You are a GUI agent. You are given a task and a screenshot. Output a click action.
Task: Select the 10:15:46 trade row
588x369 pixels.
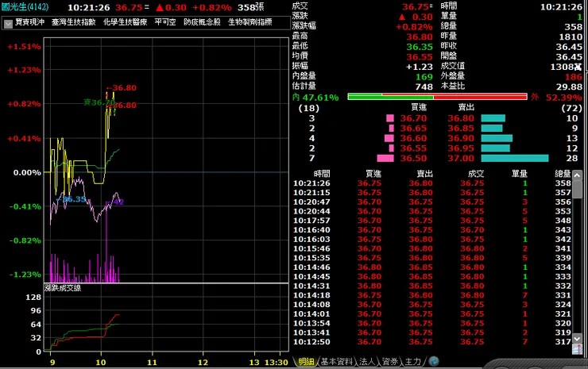point(432,248)
